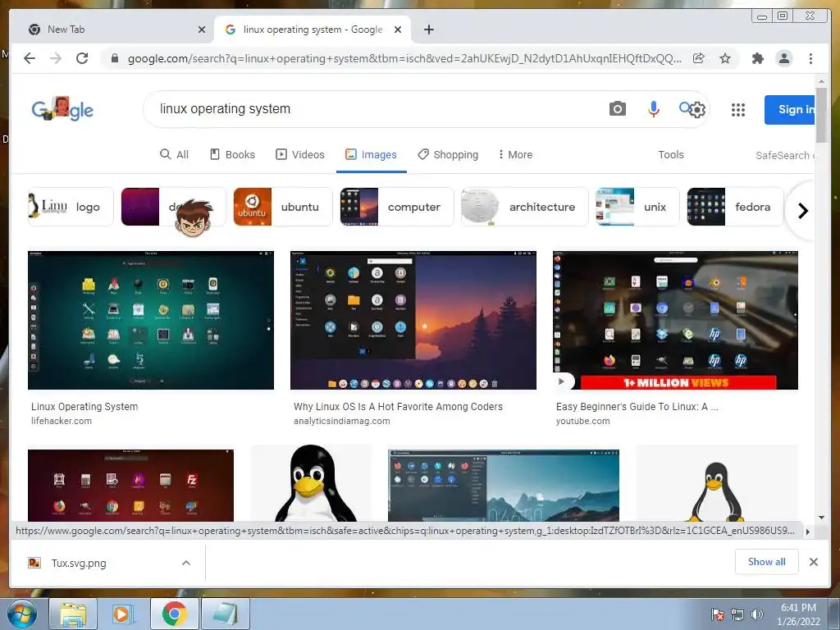This screenshot has height=630, width=840.
Task: Open the large Tux penguin image
Action: 311,483
